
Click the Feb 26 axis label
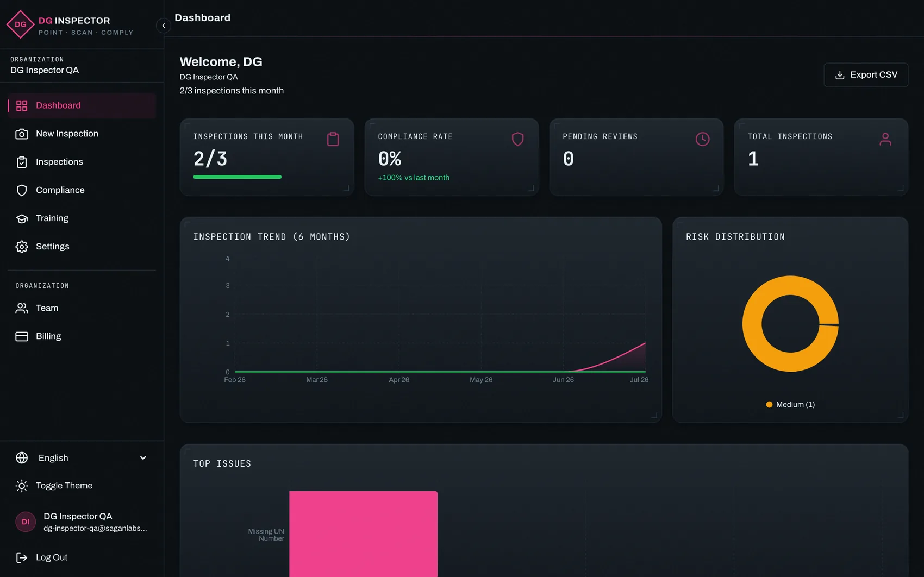235,380
